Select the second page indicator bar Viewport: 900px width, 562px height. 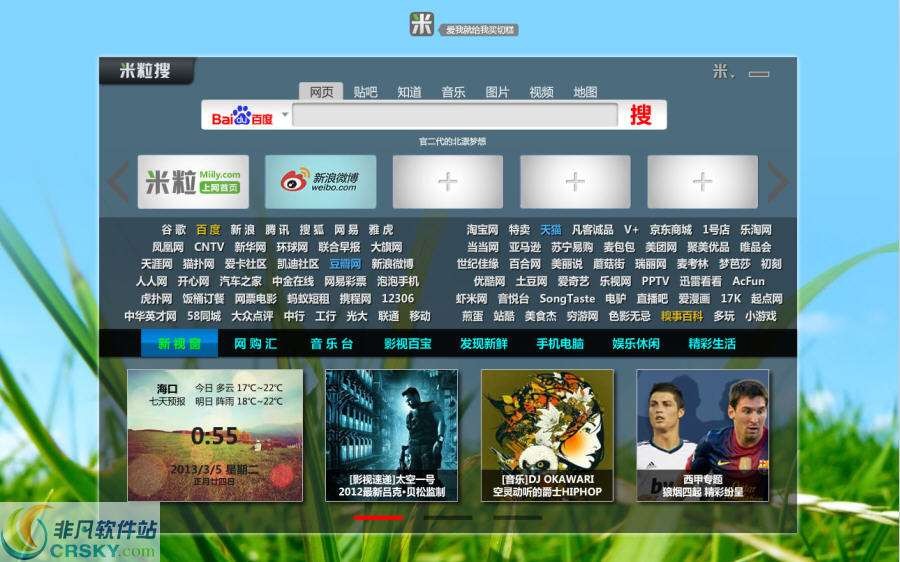coord(448,518)
